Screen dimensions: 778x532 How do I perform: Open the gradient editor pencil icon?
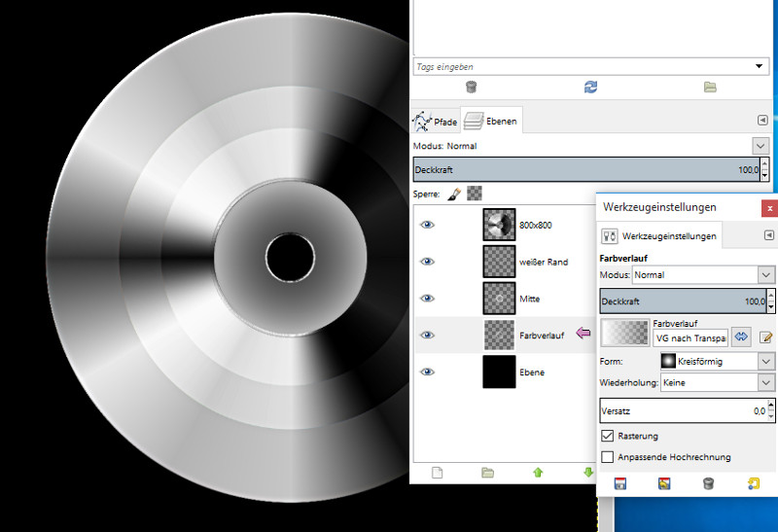pos(765,337)
